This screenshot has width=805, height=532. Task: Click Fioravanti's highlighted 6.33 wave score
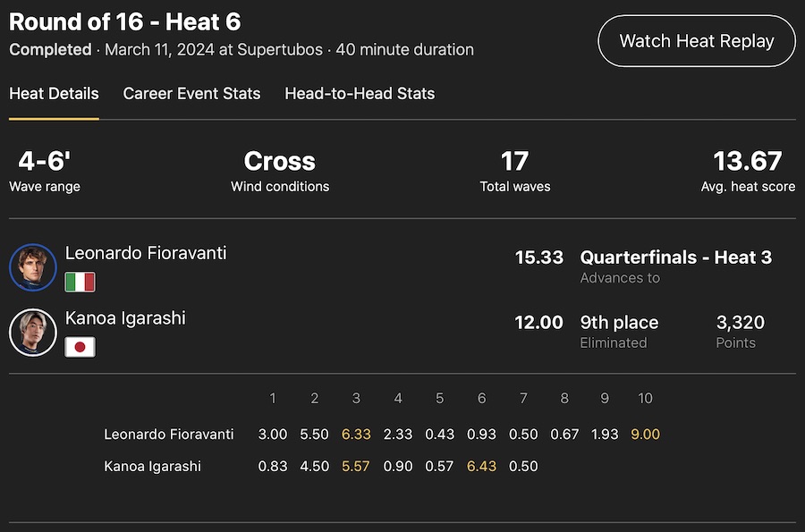(x=356, y=434)
